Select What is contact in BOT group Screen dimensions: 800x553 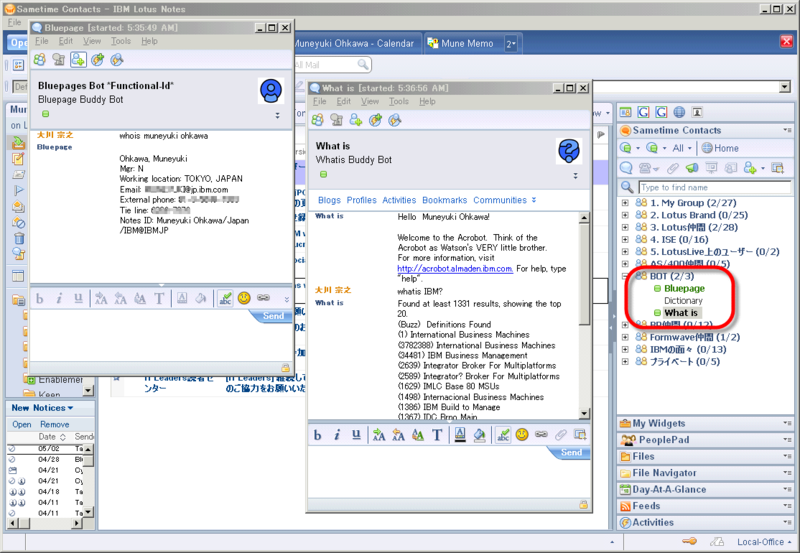(681, 313)
